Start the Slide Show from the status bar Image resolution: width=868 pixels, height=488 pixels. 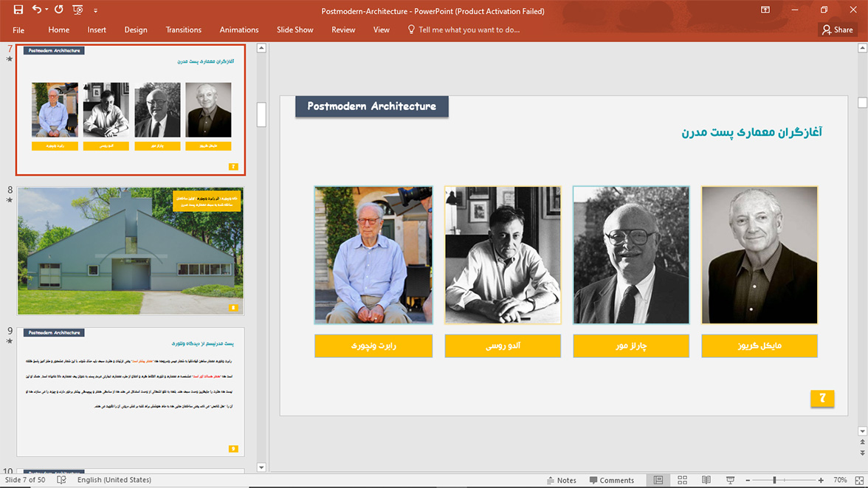[730, 480]
